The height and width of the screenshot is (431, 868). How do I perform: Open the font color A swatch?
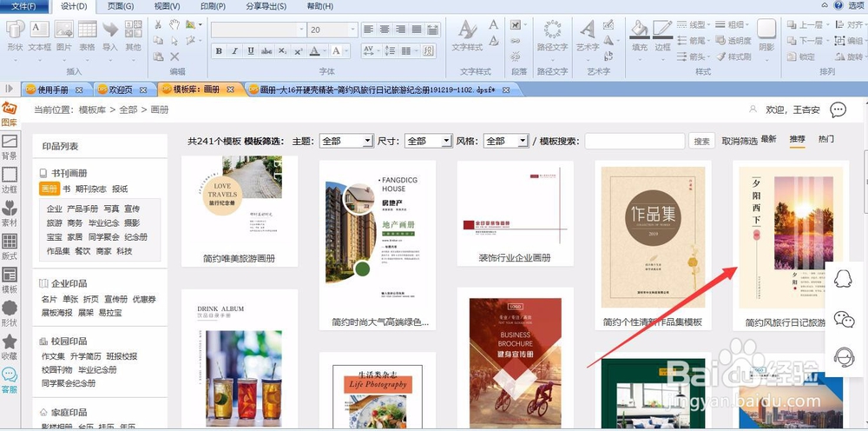314,51
